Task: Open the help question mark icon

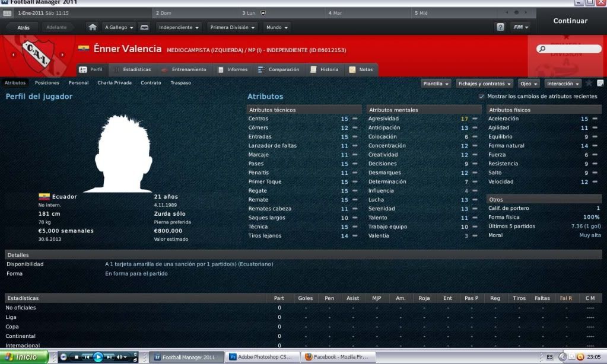Action: (500, 27)
